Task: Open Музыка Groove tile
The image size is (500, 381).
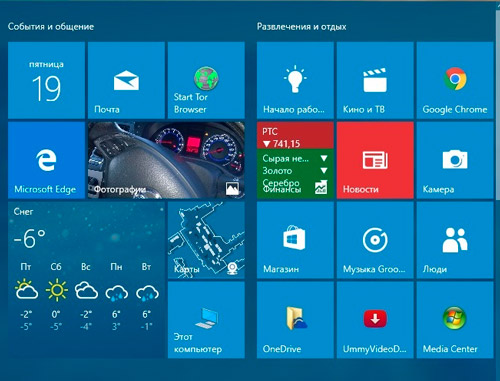Action: 375,240
